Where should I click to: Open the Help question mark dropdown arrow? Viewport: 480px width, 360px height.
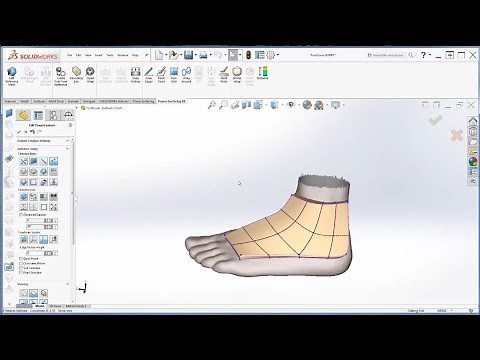point(430,55)
